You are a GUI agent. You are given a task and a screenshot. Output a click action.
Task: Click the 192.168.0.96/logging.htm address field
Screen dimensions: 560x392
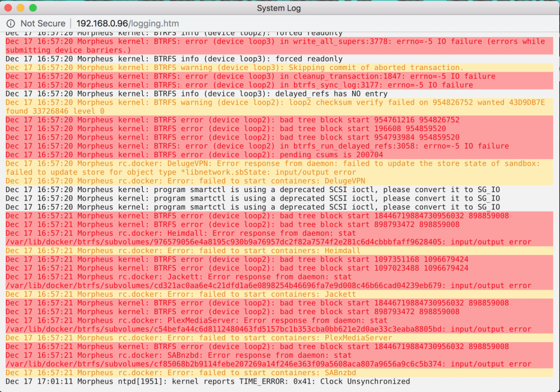(x=128, y=24)
